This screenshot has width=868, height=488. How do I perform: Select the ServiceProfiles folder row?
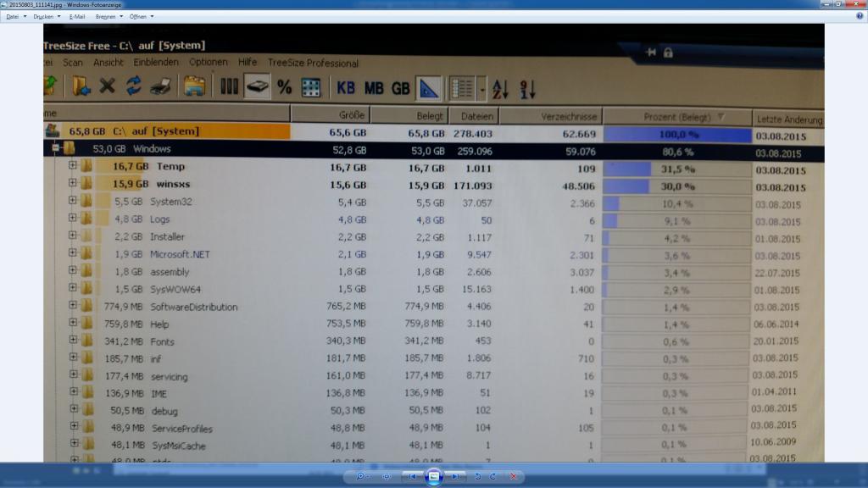[434, 428]
